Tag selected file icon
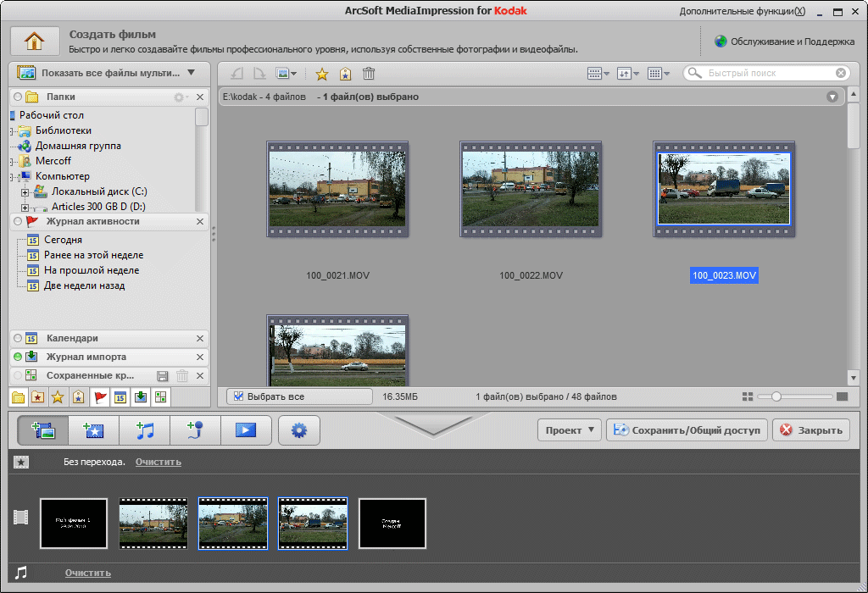 point(346,74)
